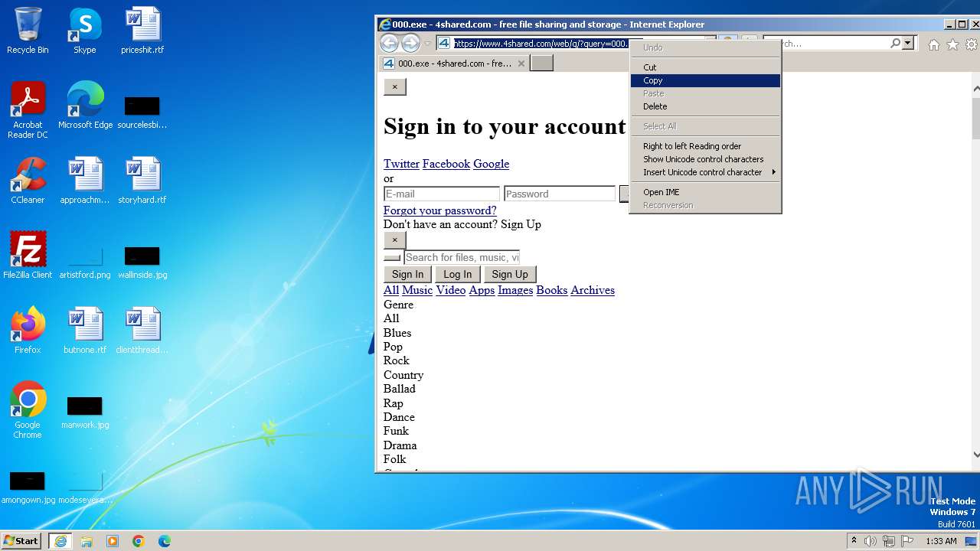This screenshot has height=551, width=980.
Task: Select FileZilla Client desktop icon
Action: click(28, 256)
